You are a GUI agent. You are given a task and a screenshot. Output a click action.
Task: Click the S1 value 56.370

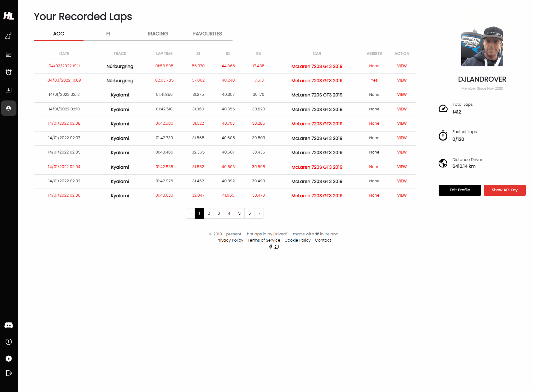198,66
